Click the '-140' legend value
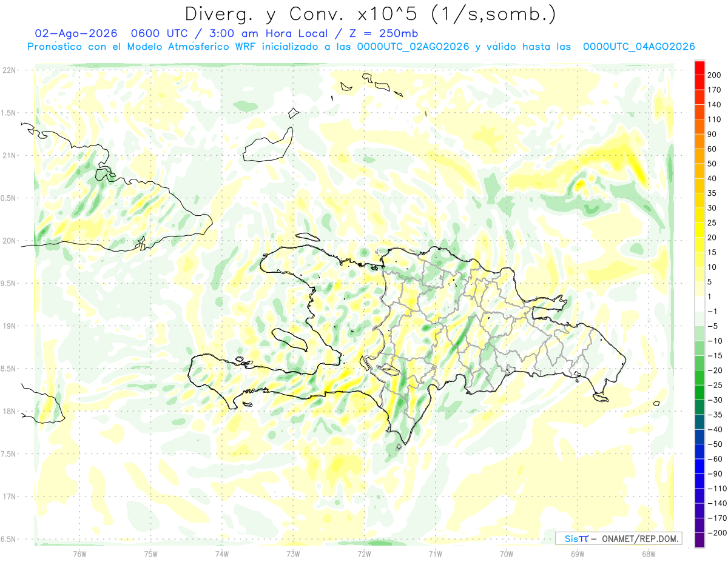Screen dimensions: 728x562 pyautogui.click(x=716, y=503)
